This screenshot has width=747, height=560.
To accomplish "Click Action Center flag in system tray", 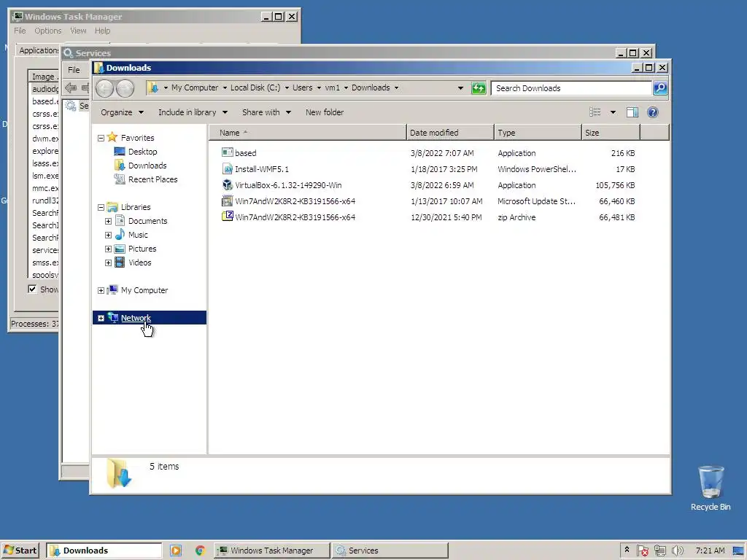I will click(x=642, y=551).
